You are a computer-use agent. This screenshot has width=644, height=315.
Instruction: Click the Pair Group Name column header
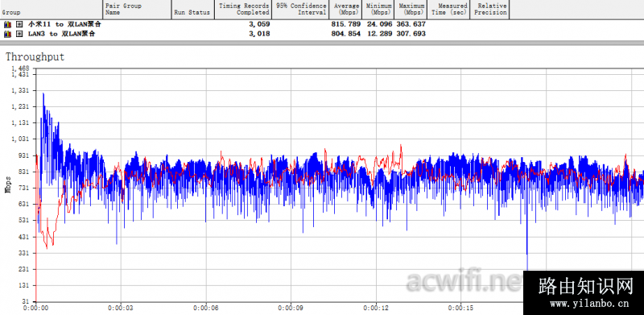click(137, 10)
